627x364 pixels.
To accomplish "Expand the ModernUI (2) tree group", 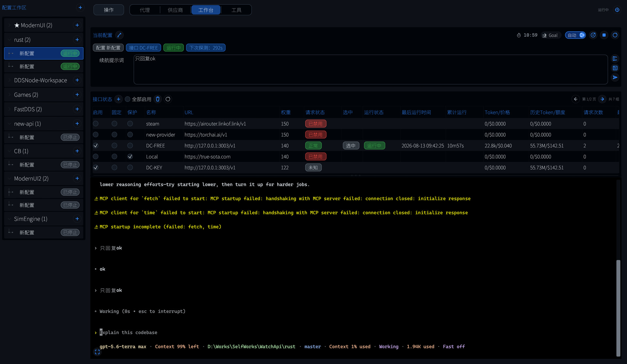I will [9, 25].
